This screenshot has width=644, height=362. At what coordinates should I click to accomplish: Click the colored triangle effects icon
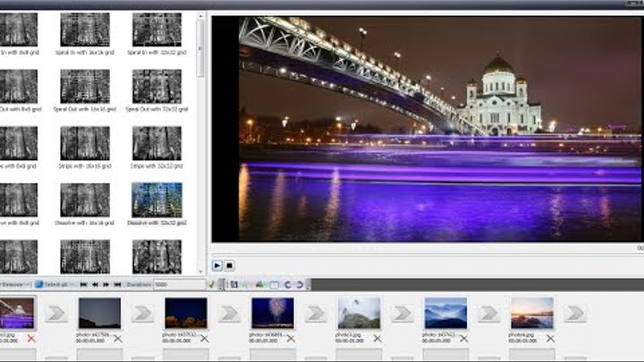(x=259, y=284)
